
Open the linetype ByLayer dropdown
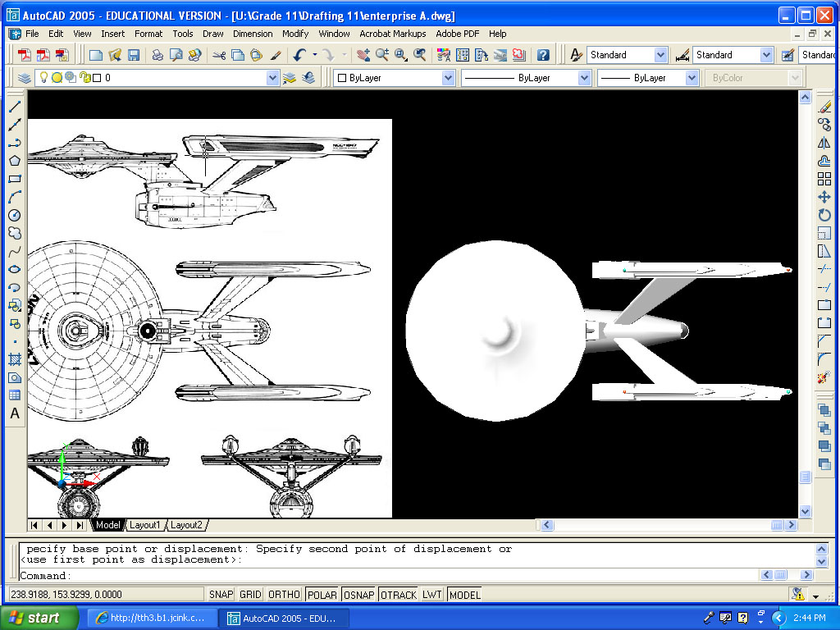584,78
